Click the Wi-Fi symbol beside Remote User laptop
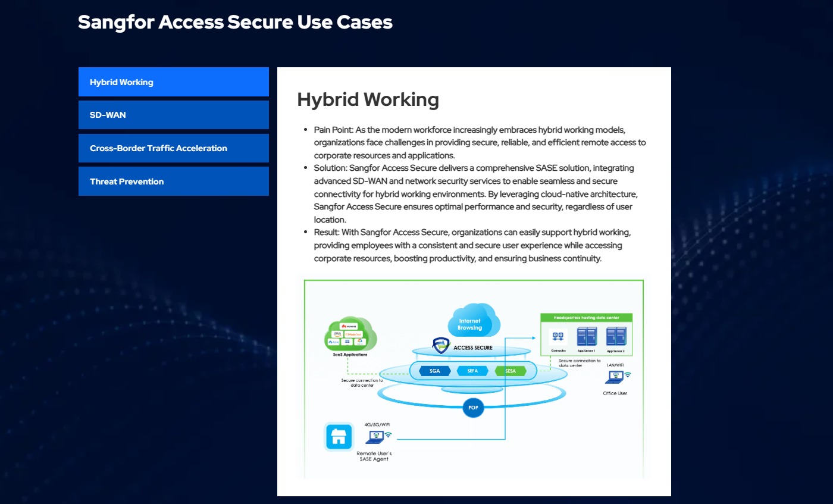Image resolution: width=833 pixels, height=504 pixels. (389, 434)
